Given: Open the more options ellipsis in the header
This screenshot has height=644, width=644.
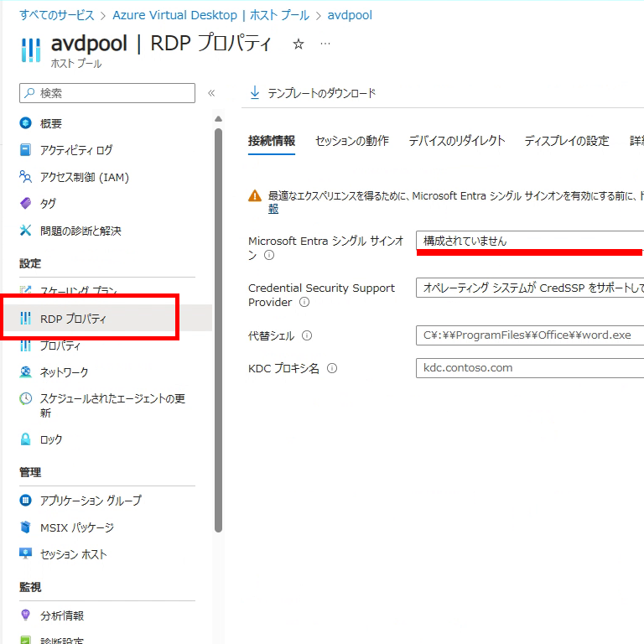Looking at the screenshot, I should [x=325, y=44].
